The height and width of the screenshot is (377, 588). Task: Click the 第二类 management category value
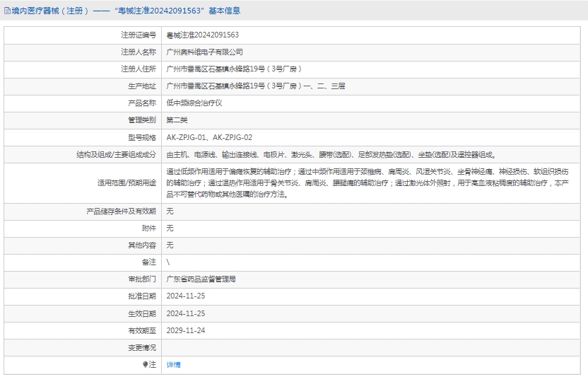[177, 120]
